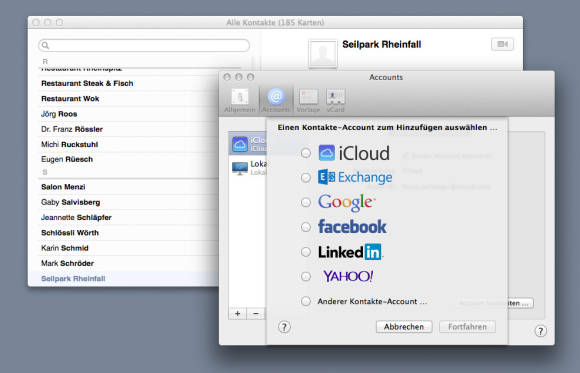Click the video call icon on contact card
The width and height of the screenshot is (580, 373).
tap(502, 44)
